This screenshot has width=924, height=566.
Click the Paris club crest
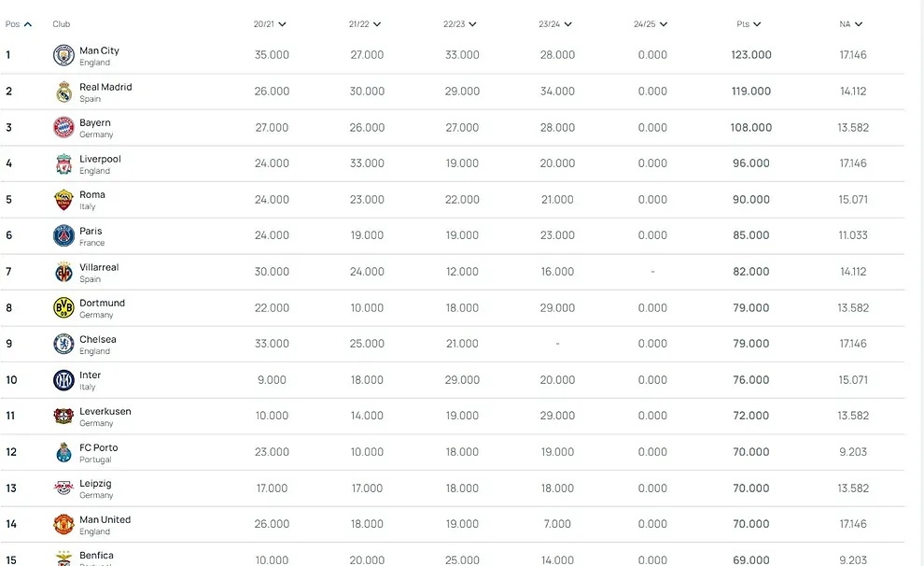pos(63,235)
